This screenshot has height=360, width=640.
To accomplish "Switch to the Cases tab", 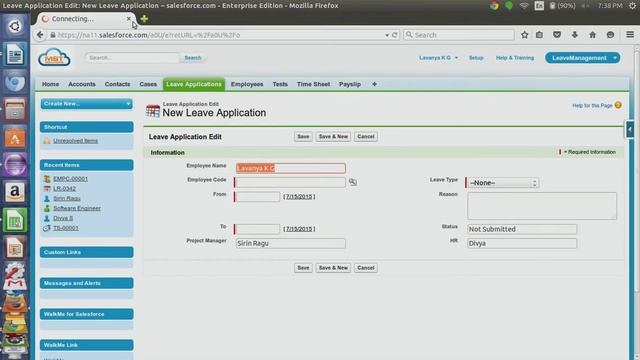I will [x=148, y=84].
